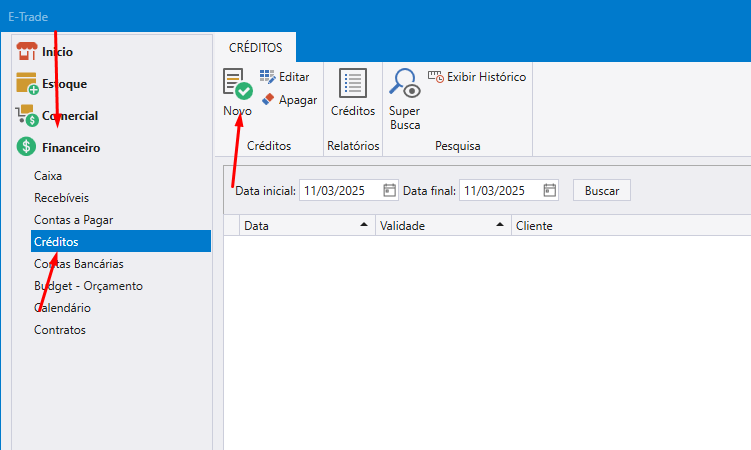Collapse the Financeiro sidebar section

[70, 148]
